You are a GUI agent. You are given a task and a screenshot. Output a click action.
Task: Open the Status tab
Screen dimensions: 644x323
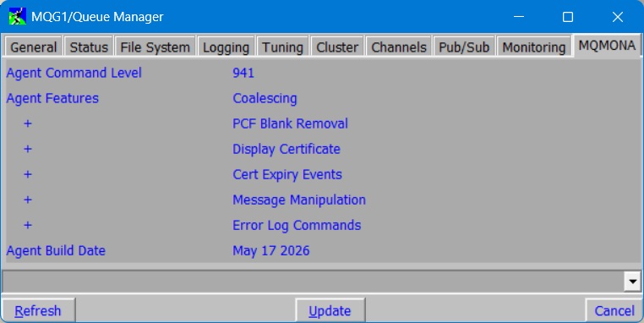pos(89,47)
